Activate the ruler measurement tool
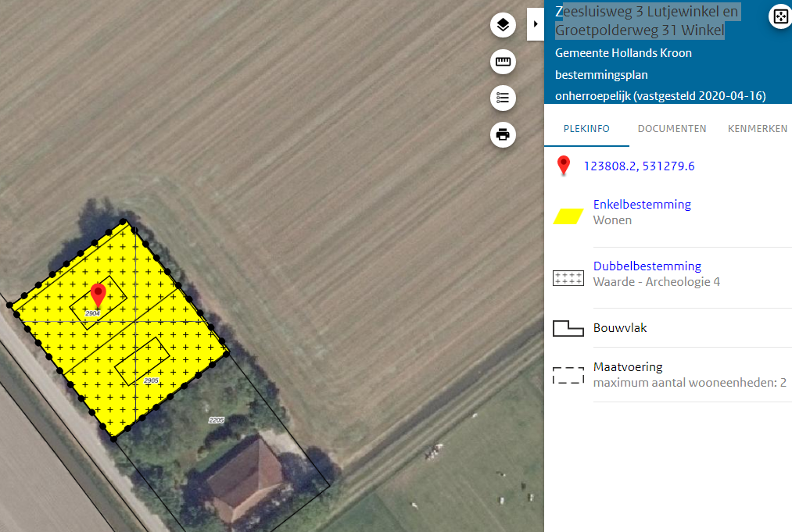Viewport: 792px width, 532px height. [503, 62]
